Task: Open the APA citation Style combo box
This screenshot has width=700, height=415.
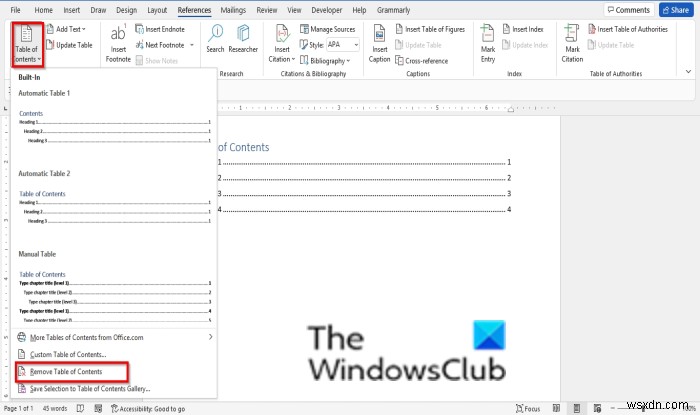Action: click(x=343, y=45)
